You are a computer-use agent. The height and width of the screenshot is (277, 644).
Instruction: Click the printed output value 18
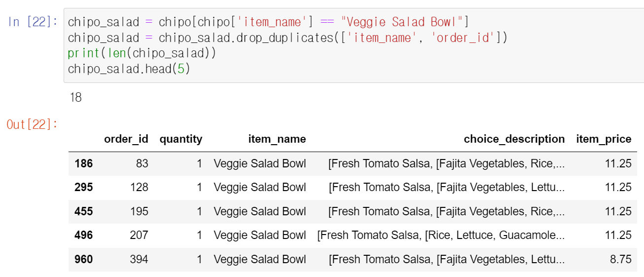(76, 98)
